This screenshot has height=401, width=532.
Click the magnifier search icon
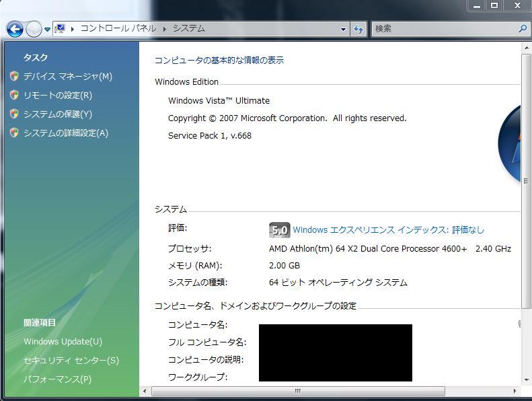(523, 29)
